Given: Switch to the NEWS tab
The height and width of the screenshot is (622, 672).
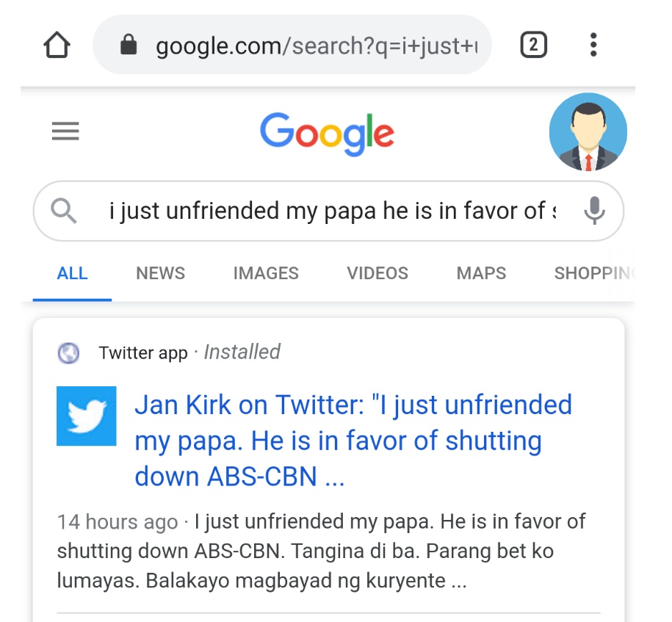Looking at the screenshot, I should click(x=160, y=274).
